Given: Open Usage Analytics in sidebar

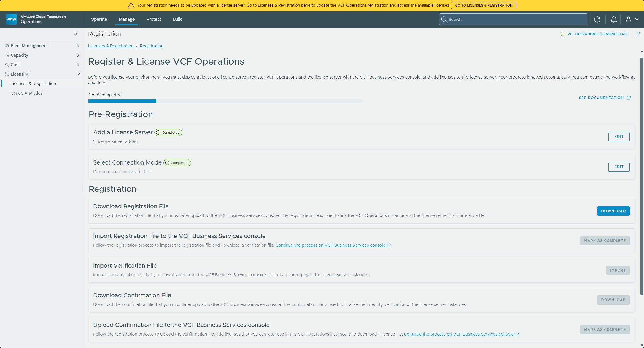Looking at the screenshot, I should (x=26, y=93).
